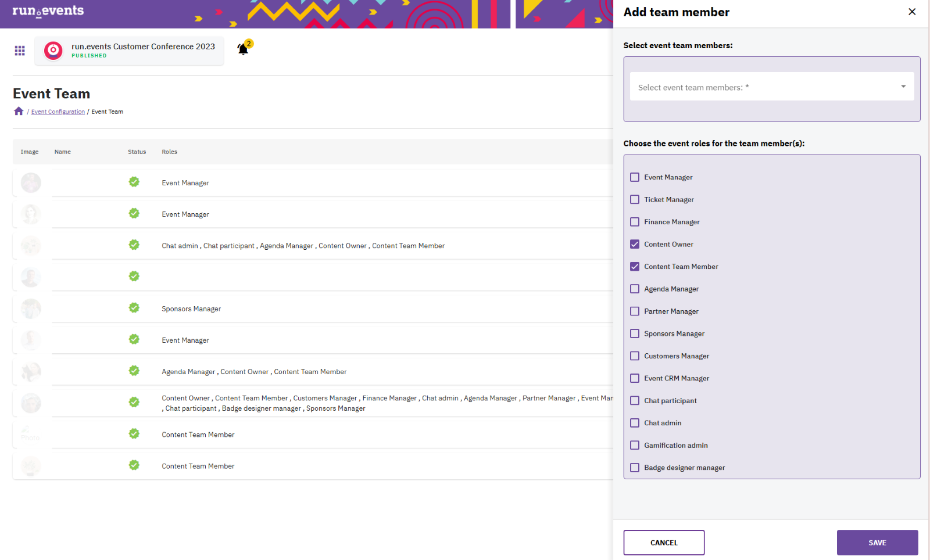930x560 pixels.
Task: Check the Finance Manager role
Action: point(635,222)
